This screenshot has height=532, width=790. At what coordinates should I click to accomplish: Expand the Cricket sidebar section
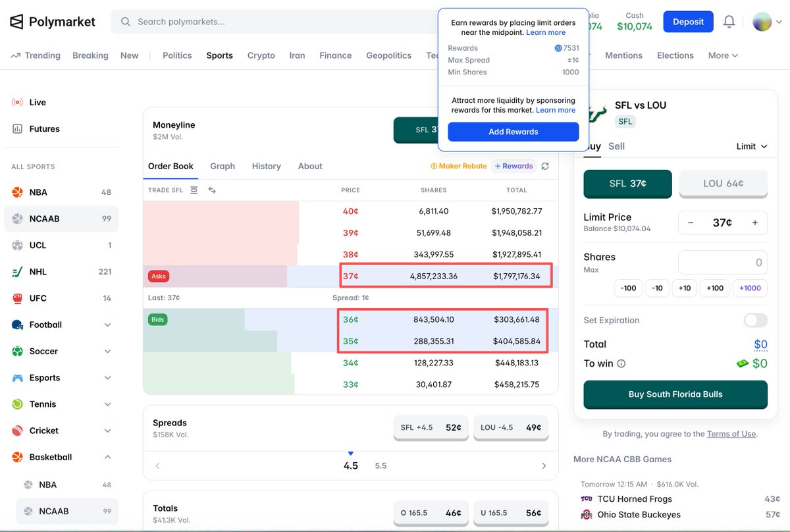108,431
